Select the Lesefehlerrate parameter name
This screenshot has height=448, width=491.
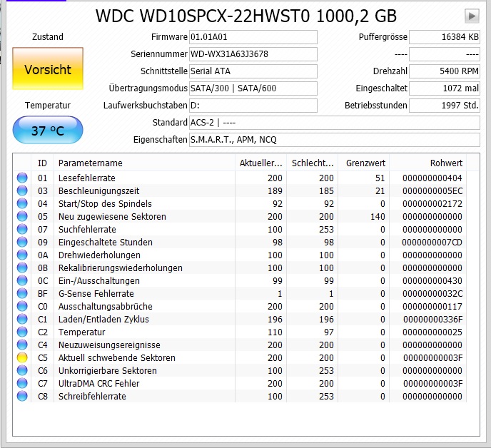(87, 178)
